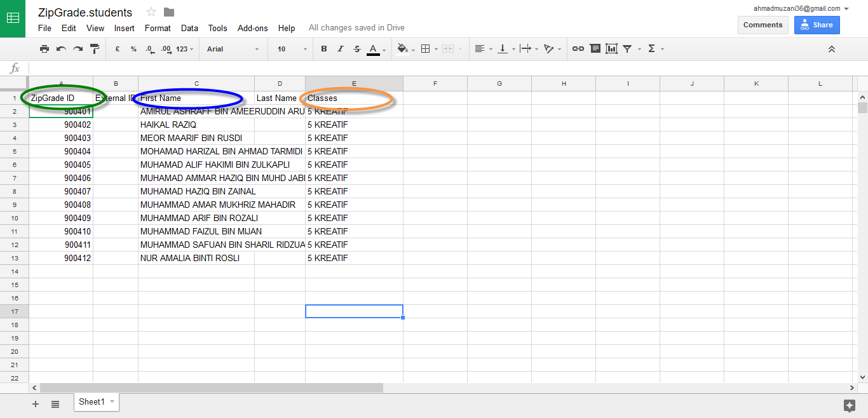Click the Insert link icon
868x418 pixels.
[578, 49]
